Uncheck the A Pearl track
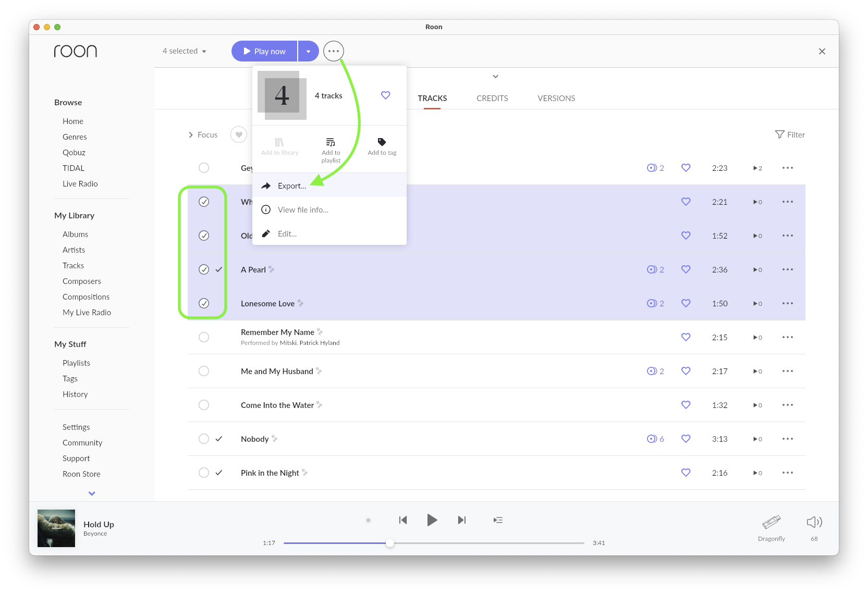 204,269
